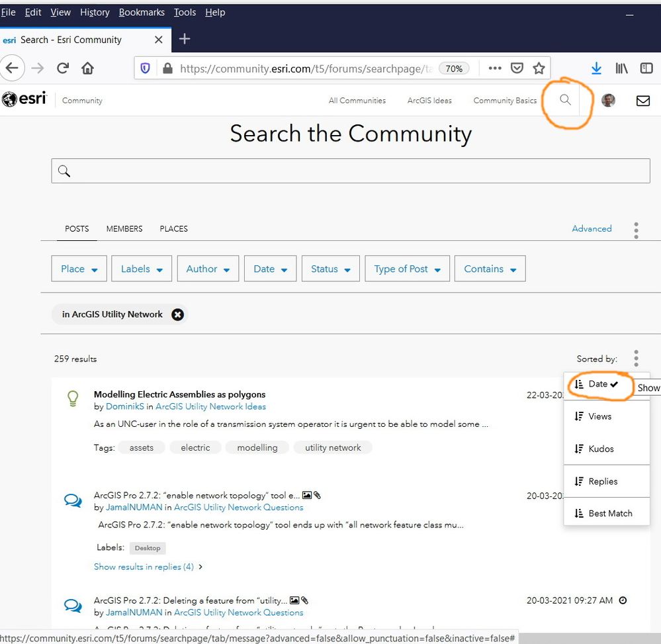Expand the Date filter dropdown
661x644 pixels.
coord(270,269)
